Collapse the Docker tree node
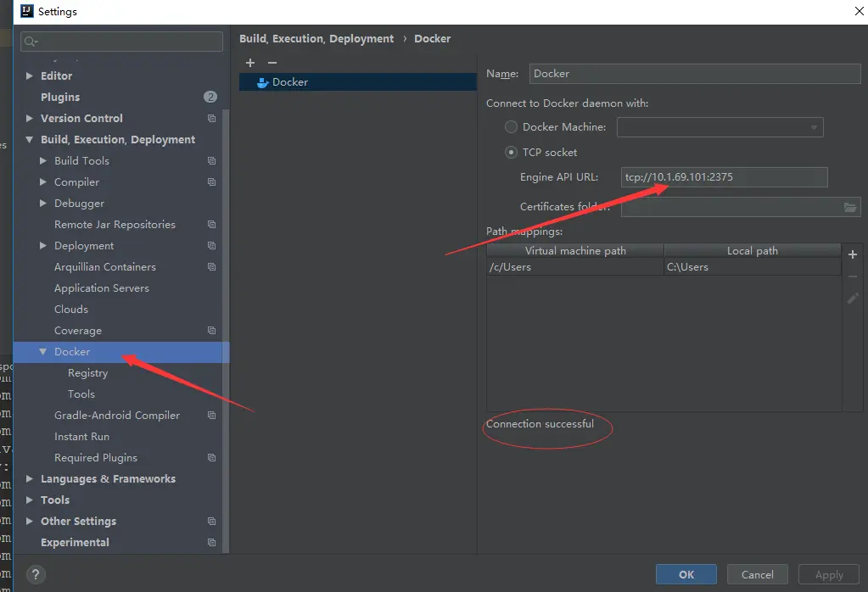 click(43, 352)
